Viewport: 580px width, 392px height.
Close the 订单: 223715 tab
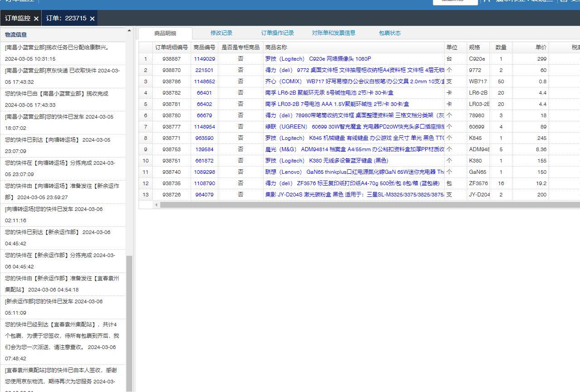tap(92, 19)
